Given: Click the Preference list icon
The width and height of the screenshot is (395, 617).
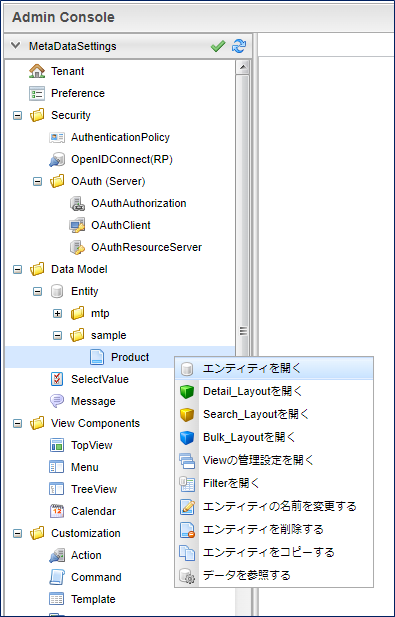Looking at the screenshot, I should (37, 93).
